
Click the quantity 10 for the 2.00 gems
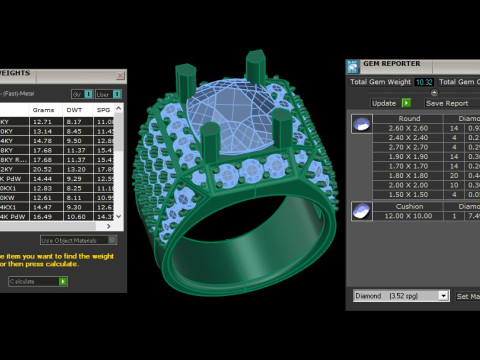point(454,185)
